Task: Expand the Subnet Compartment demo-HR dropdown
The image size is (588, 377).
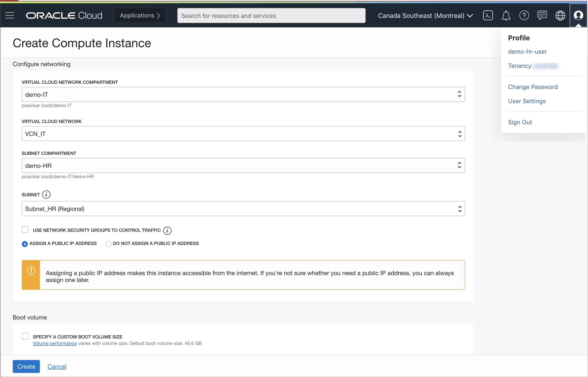Action: [243, 165]
